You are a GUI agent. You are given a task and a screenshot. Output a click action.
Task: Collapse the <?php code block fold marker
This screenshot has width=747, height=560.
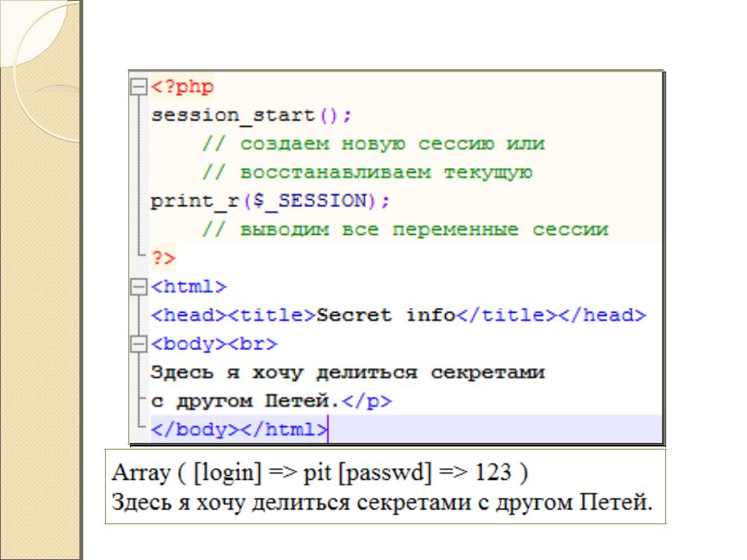[x=139, y=86]
